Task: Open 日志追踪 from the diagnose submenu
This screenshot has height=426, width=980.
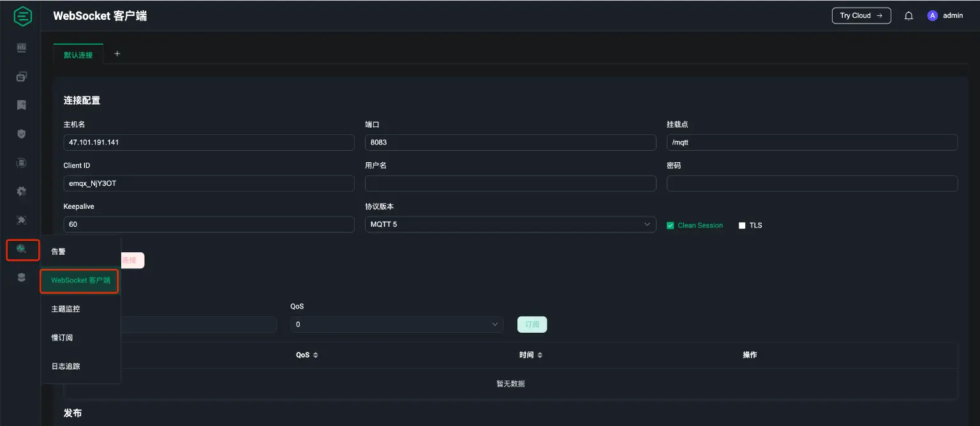Action: click(x=66, y=366)
